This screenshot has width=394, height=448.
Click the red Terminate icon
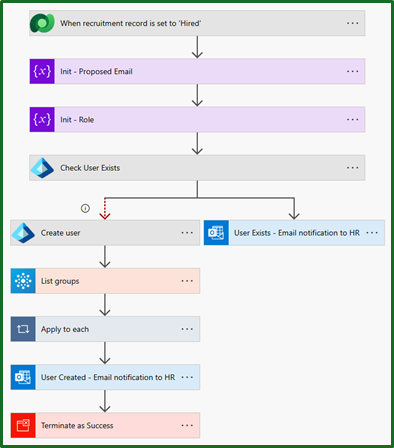coord(23,425)
